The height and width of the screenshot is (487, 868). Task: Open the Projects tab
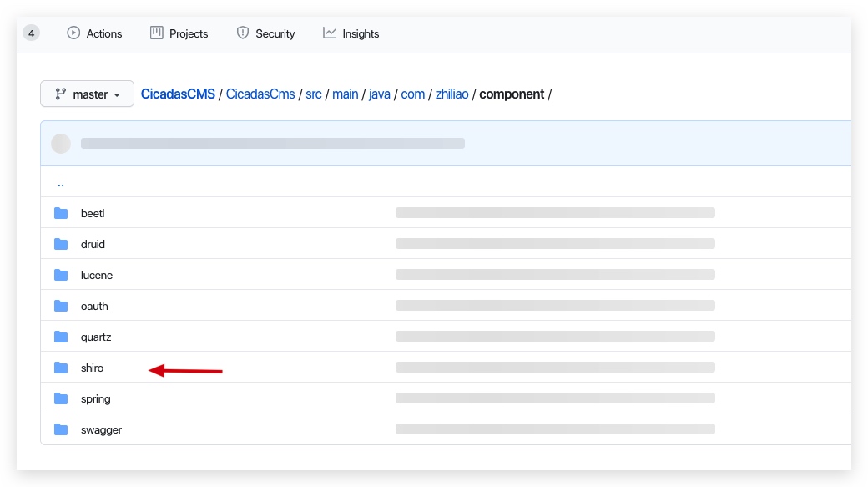pyautogui.click(x=179, y=33)
